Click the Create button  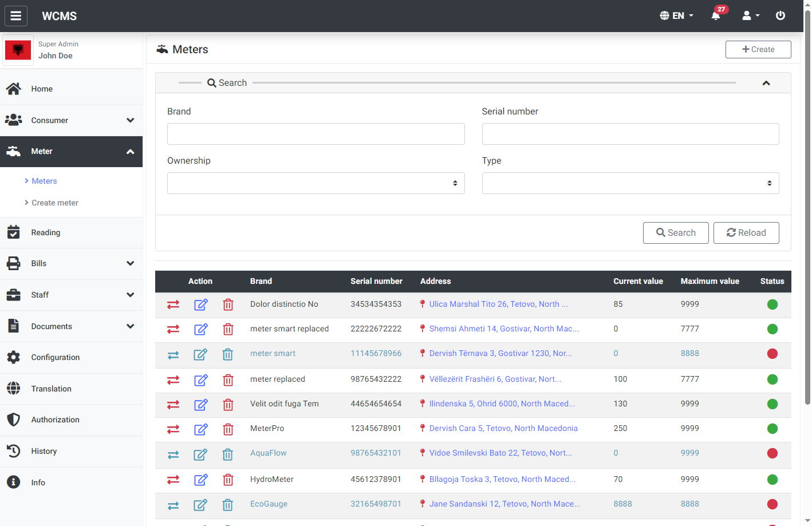pyautogui.click(x=758, y=49)
